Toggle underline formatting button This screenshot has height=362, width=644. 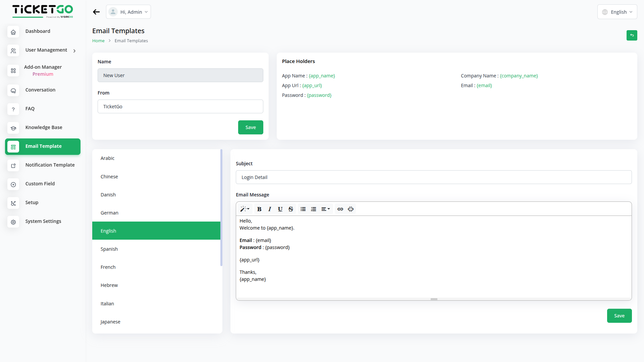tap(280, 209)
